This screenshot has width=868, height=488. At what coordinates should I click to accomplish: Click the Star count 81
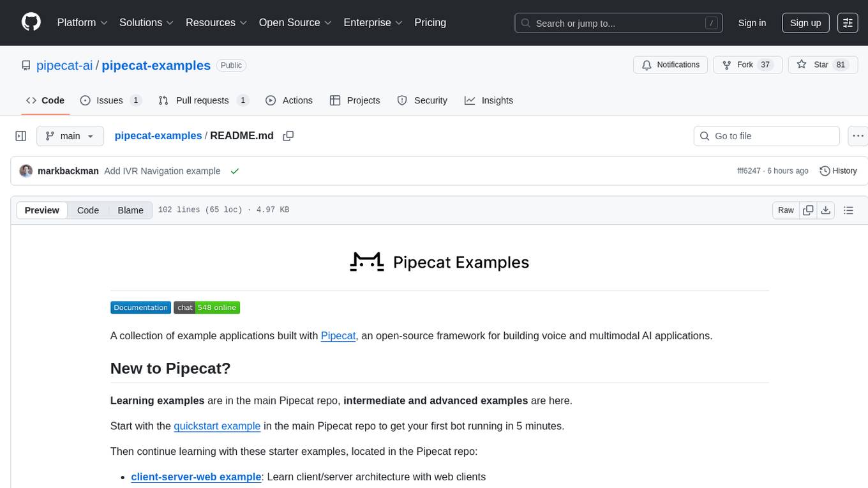[x=841, y=65]
